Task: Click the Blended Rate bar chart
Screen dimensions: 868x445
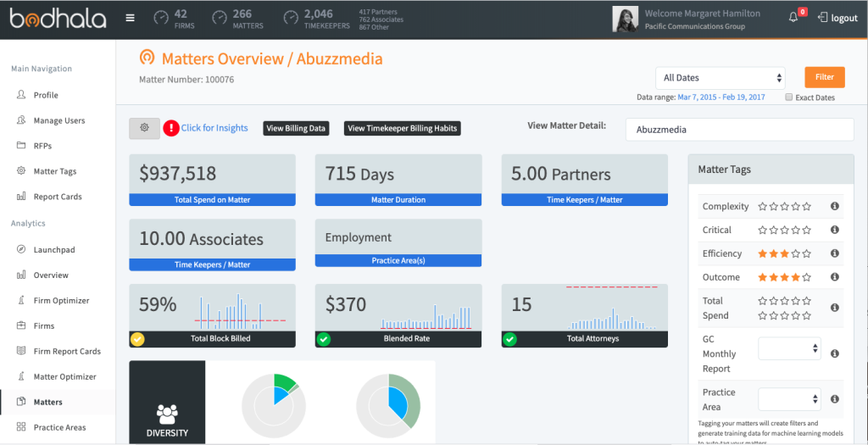Action: (426, 316)
